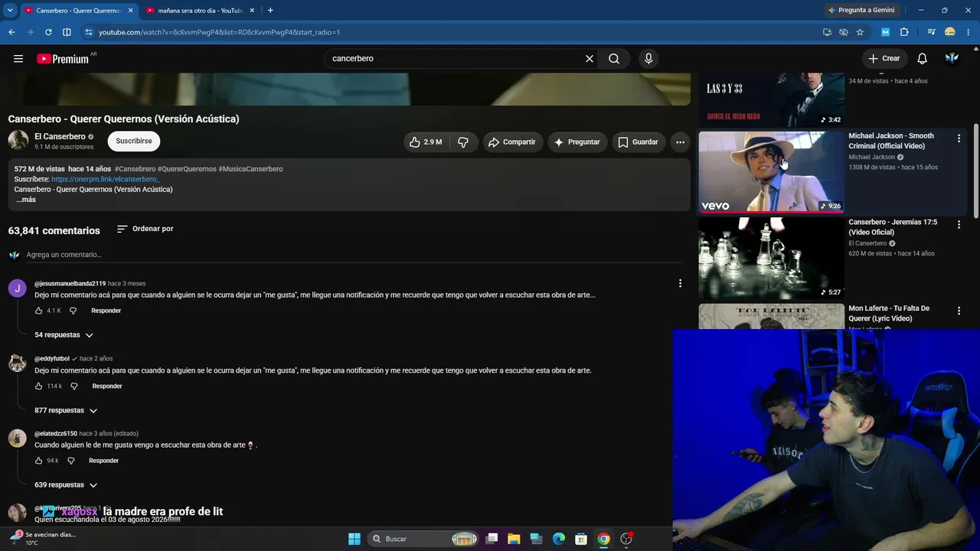Open the weather widget showing 10°C
The height and width of the screenshot is (551, 980).
point(42,539)
